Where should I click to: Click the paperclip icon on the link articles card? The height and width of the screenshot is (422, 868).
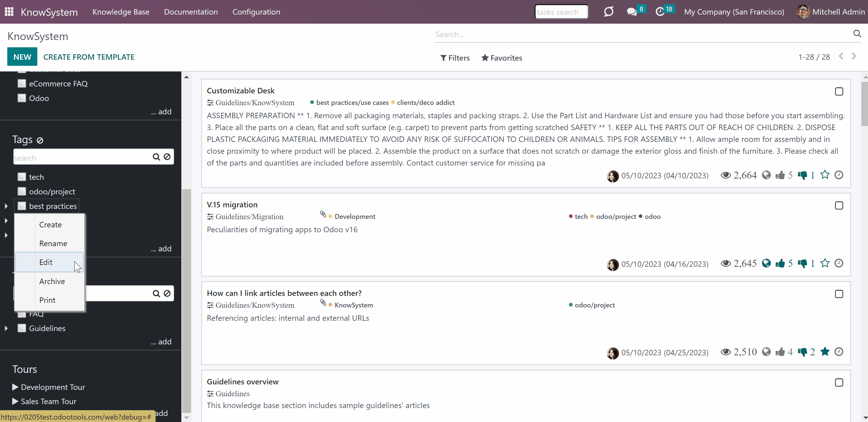click(x=323, y=303)
